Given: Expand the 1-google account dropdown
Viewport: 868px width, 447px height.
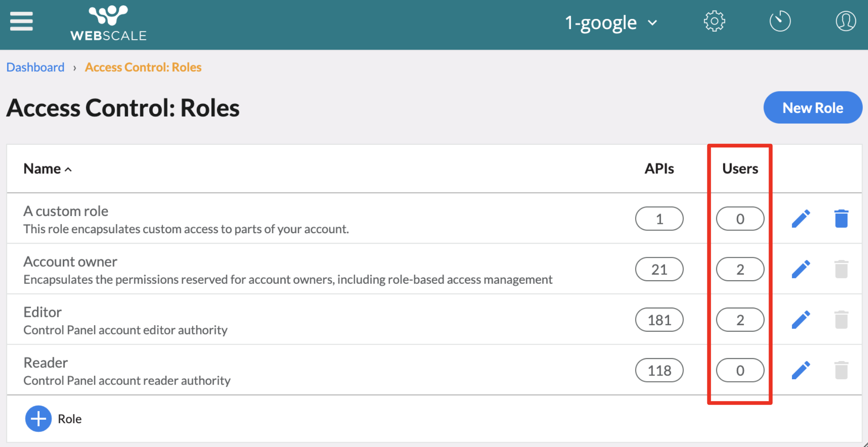Looking at the screenshot, I should tap(611, 23).
